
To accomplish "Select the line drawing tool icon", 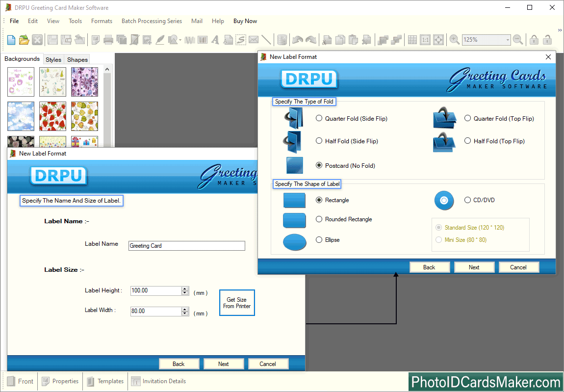I will (266, 40).
